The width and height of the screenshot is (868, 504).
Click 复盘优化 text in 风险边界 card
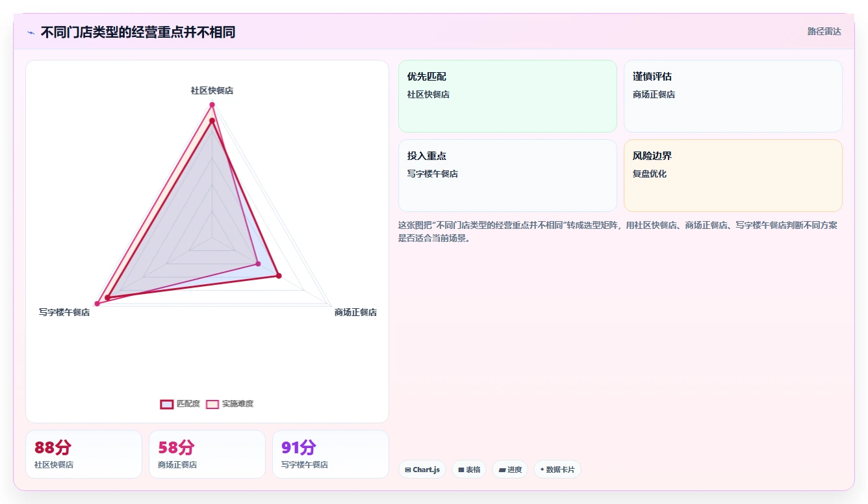pos(650,174)
